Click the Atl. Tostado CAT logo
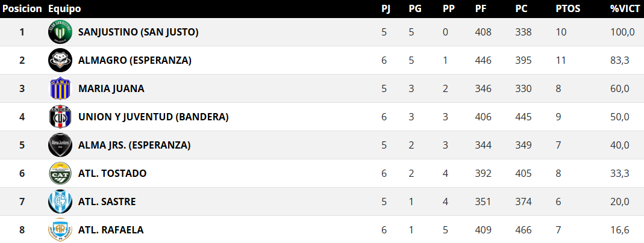The image size is (644, 243). click(60, 173)
